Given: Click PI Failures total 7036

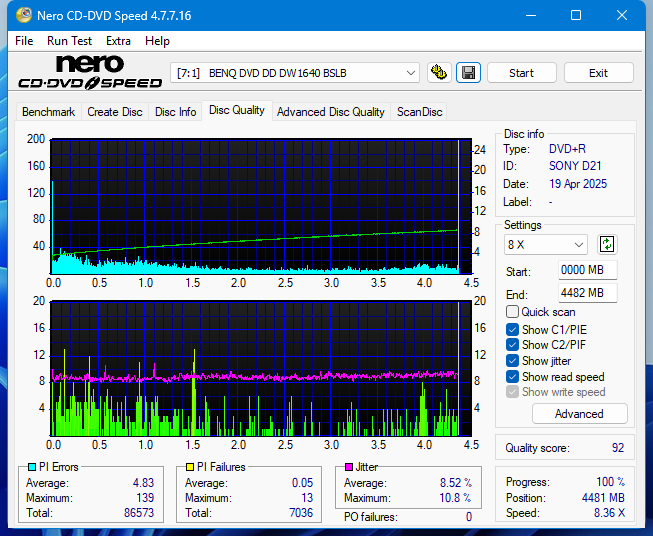Looking at the screenshot, I should (301, 513).
